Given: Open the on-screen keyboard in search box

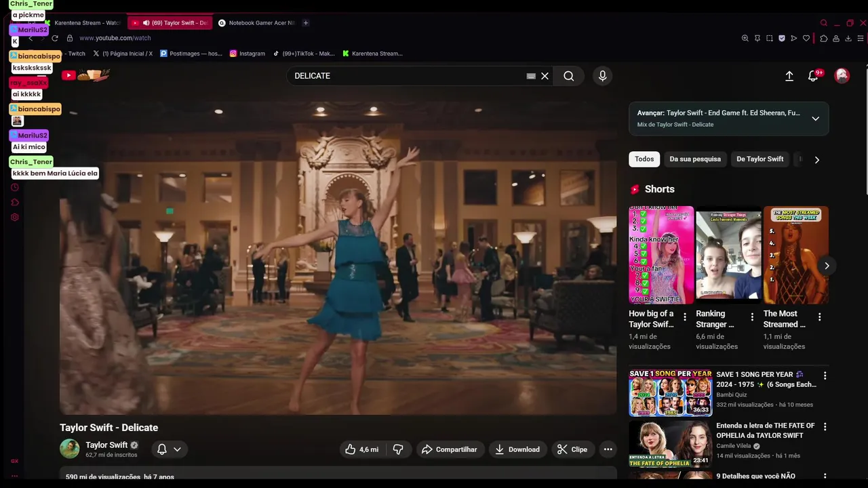Looking at the screenshot, I should tap(531, 76).
